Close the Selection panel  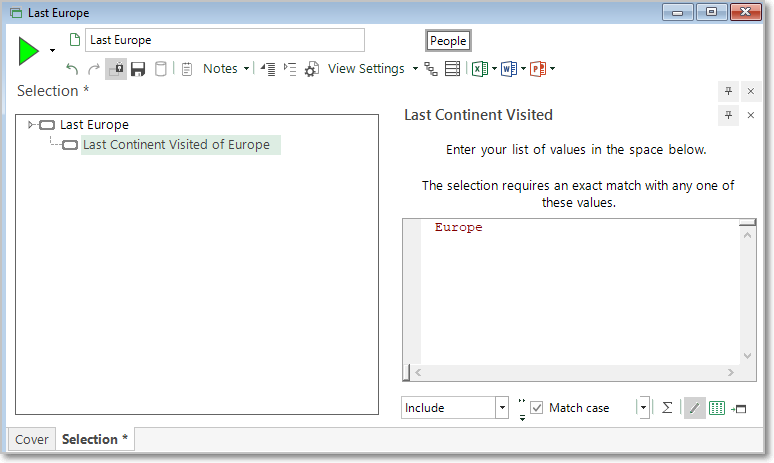(751, 91)
